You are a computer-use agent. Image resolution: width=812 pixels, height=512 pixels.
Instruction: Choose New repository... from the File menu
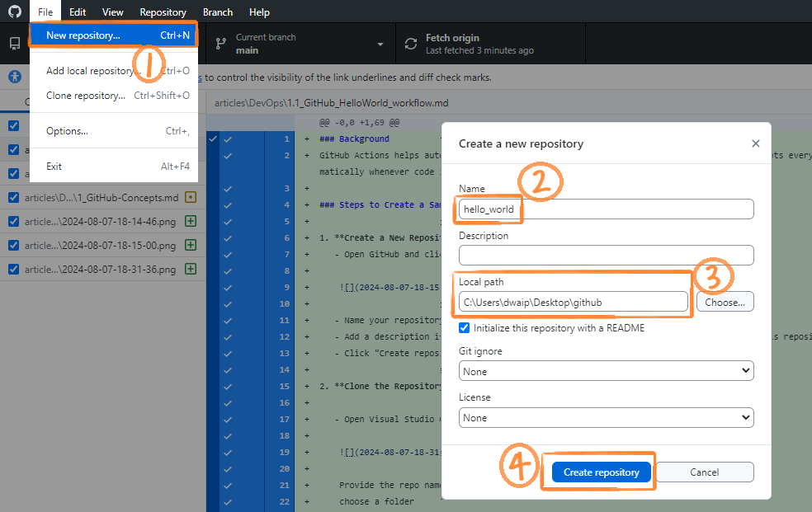(113, 35)
